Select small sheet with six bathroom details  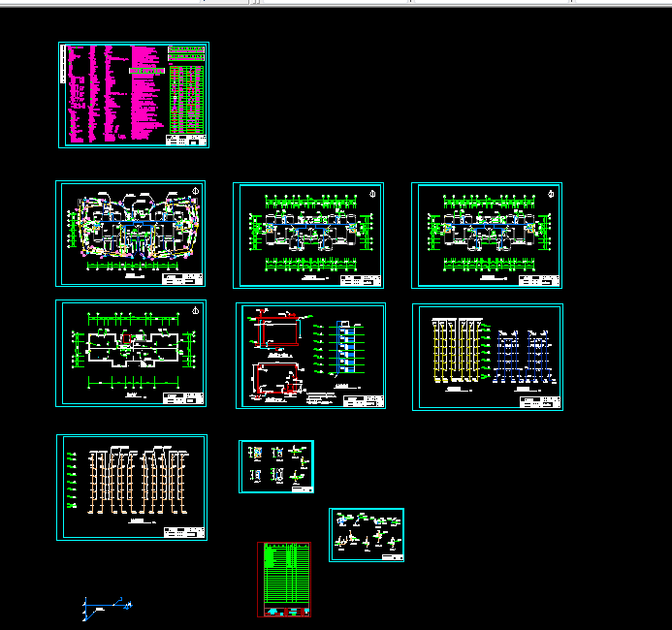[276, 467]
